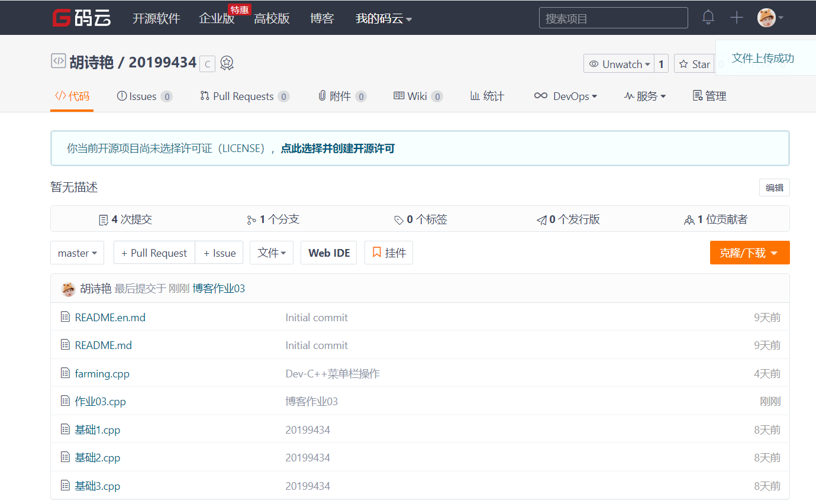The image size is (816, 504).
Task: Open 博客 in top navigation
Action: pyautogui.click(x=322, y=18)
